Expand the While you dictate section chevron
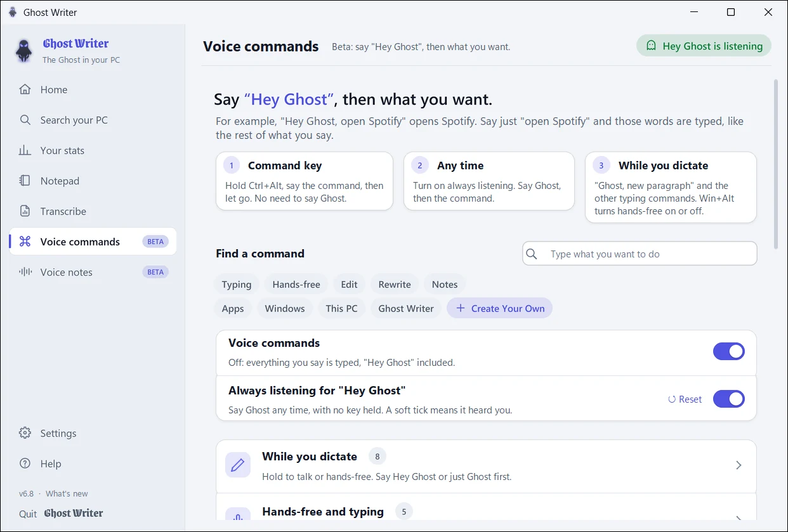This screenshot has height=532, width=788. pyautogui.click(x=739, y=465)
